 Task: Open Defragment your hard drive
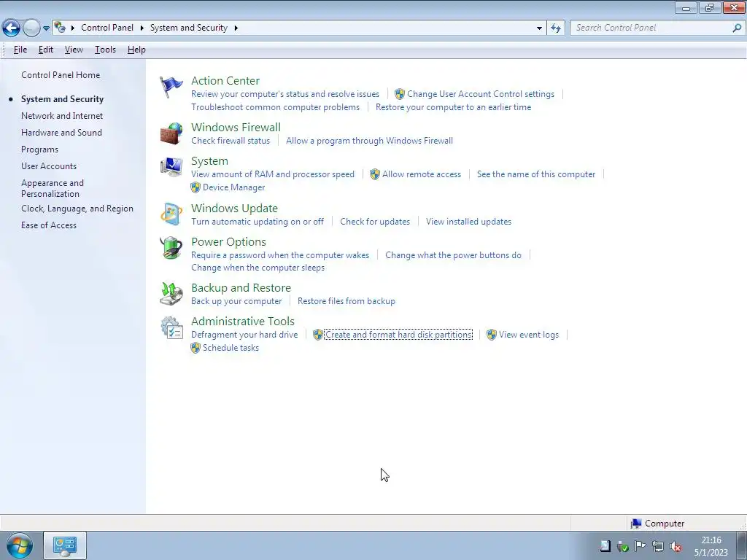pos(244,335)
